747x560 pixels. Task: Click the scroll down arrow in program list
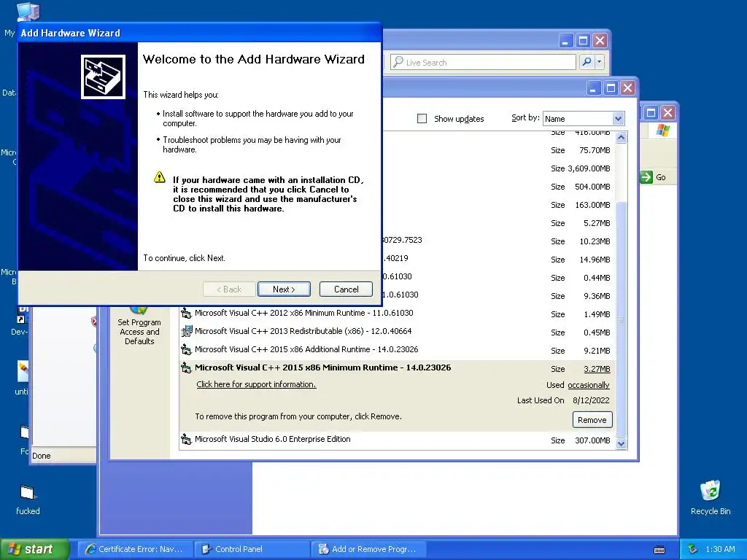[621, 443]
